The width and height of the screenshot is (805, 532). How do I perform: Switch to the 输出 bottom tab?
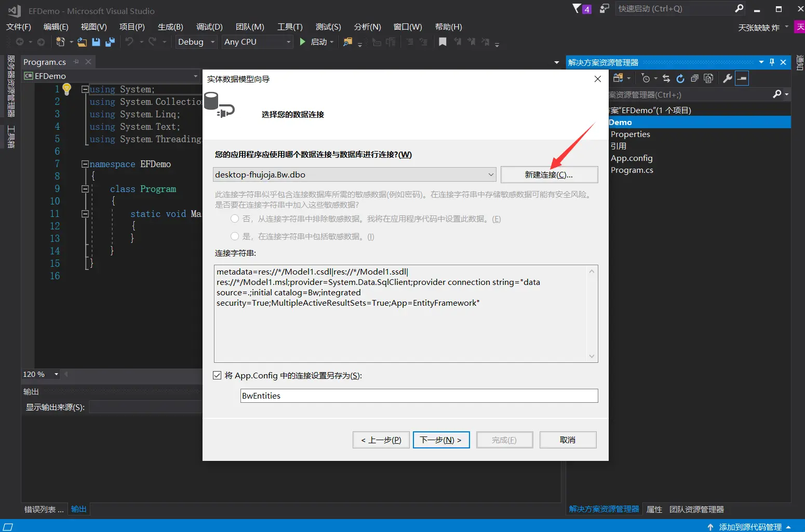79,509
